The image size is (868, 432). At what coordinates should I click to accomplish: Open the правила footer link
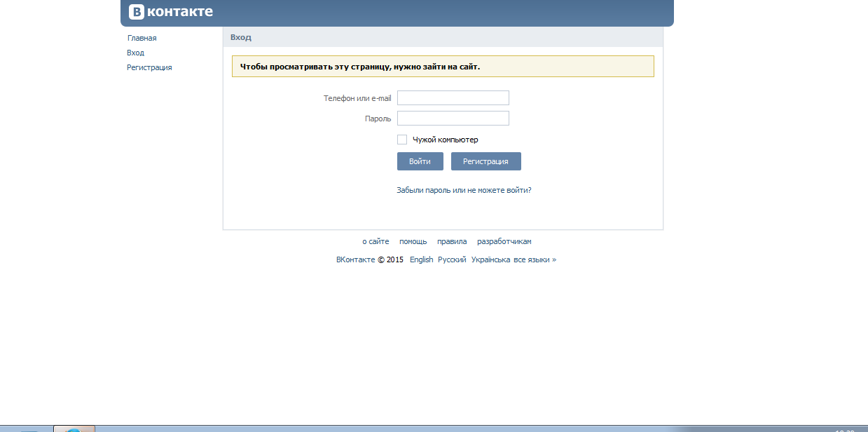point(452,241)
